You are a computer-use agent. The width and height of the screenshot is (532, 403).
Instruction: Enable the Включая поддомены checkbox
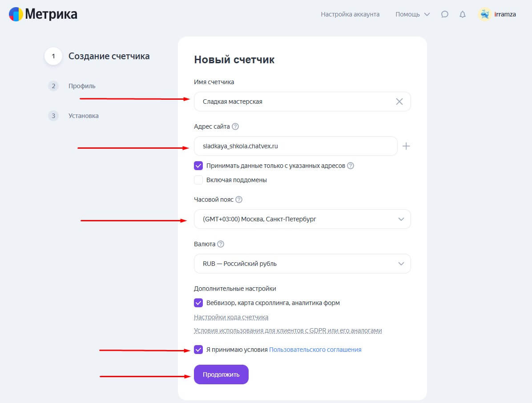point(198,180)
